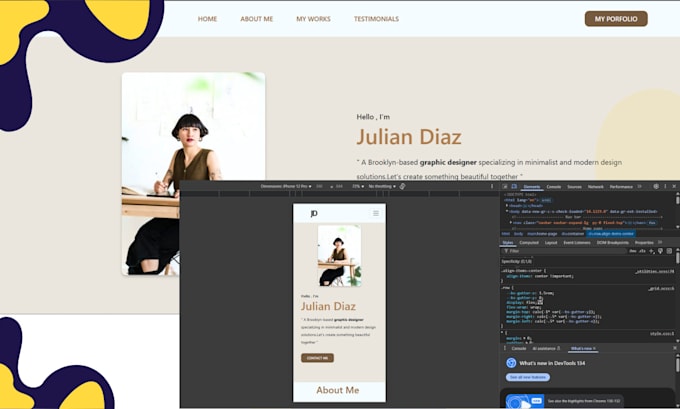Image resolution: width=680 pixels, height=409 pixels.
Task: Click TESTIMONIALS in the site navigation
Action: pos(376,19)
